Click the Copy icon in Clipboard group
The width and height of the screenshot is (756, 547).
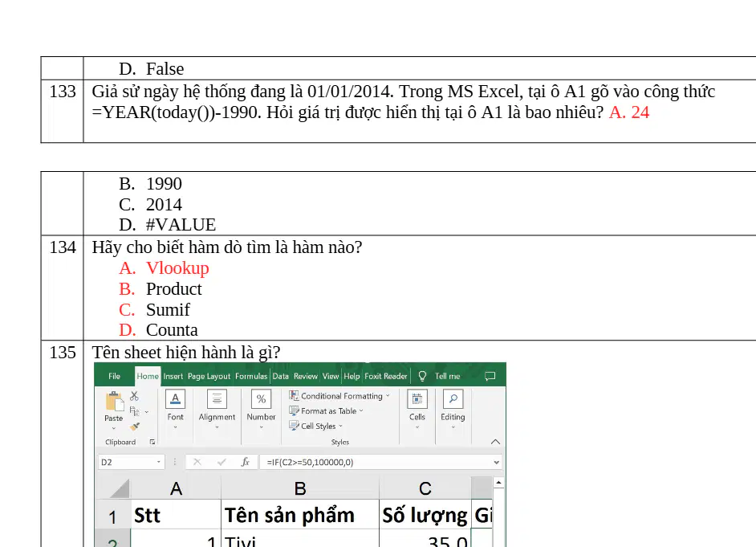tap(135, 411)
